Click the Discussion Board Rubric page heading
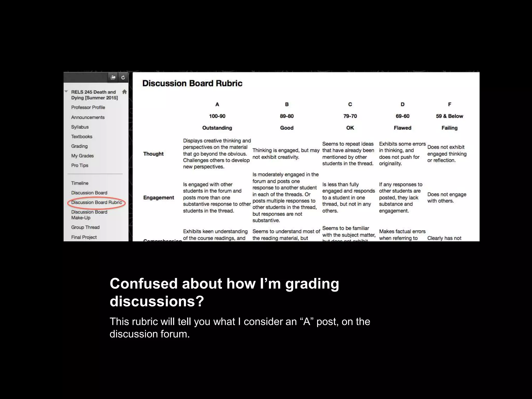532x399 pixels. (192, 83)
